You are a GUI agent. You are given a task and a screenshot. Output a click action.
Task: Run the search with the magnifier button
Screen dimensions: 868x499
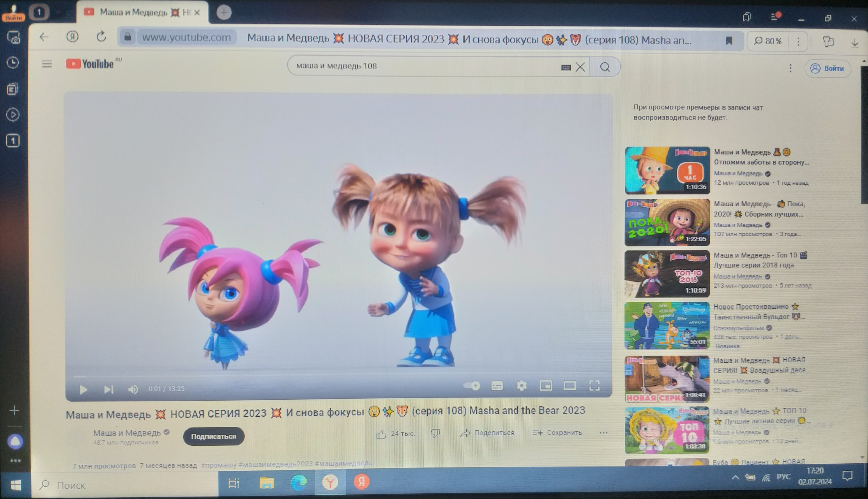pyautogui.click(x=605, y=67)
